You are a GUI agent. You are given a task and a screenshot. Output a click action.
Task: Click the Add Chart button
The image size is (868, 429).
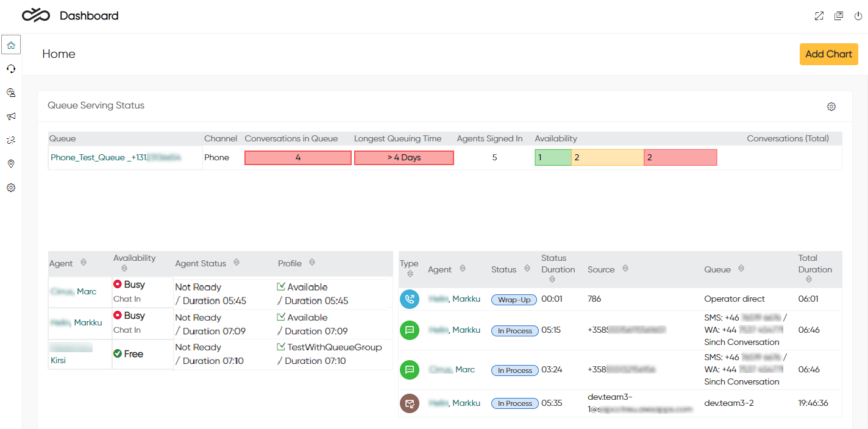coord(829,54)
